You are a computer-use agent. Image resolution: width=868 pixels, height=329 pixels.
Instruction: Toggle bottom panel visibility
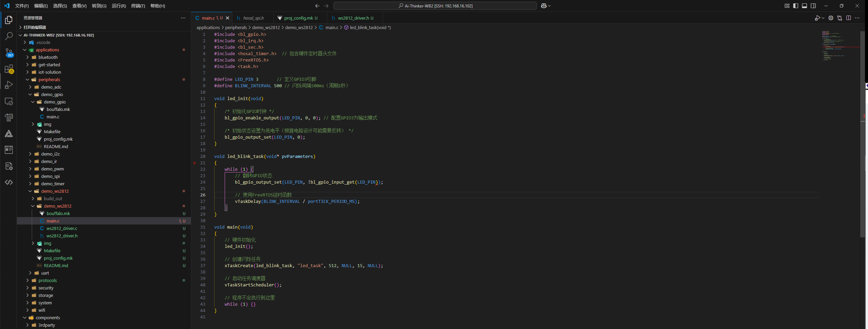(x=804, y=6)
